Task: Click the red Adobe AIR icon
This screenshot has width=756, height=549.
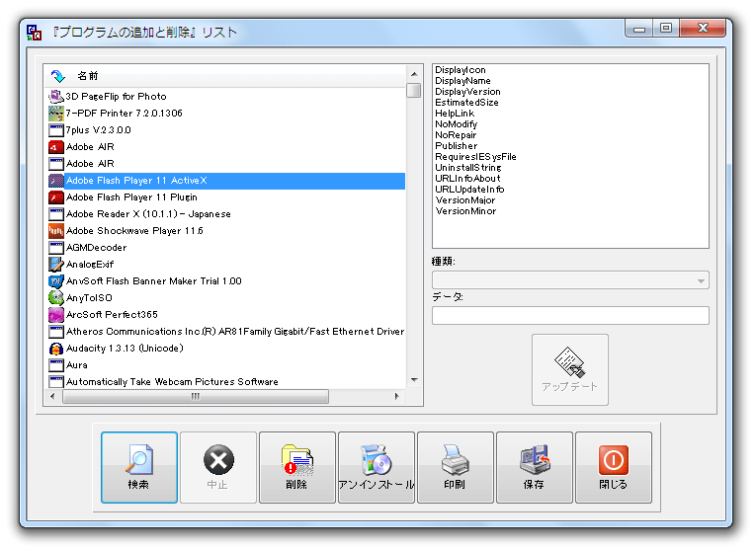Action: 56,147
